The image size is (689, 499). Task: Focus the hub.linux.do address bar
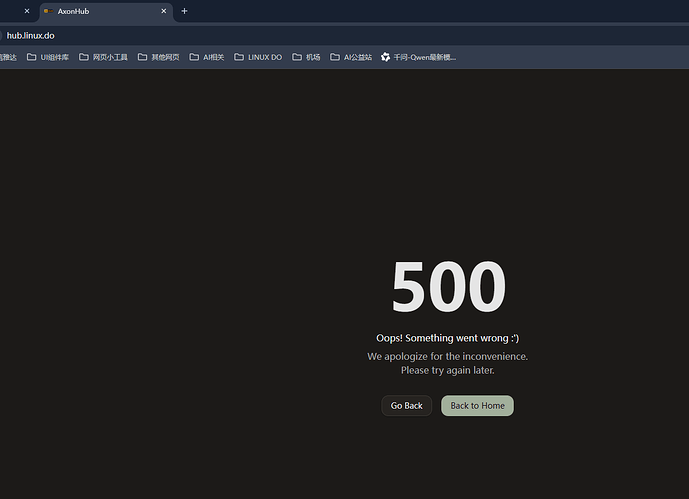click(343, 36)
